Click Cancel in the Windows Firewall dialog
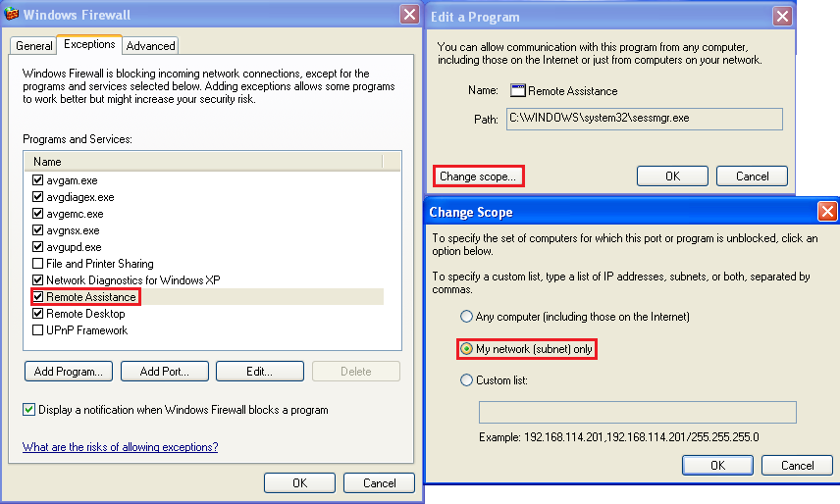 tap(380, 483)
